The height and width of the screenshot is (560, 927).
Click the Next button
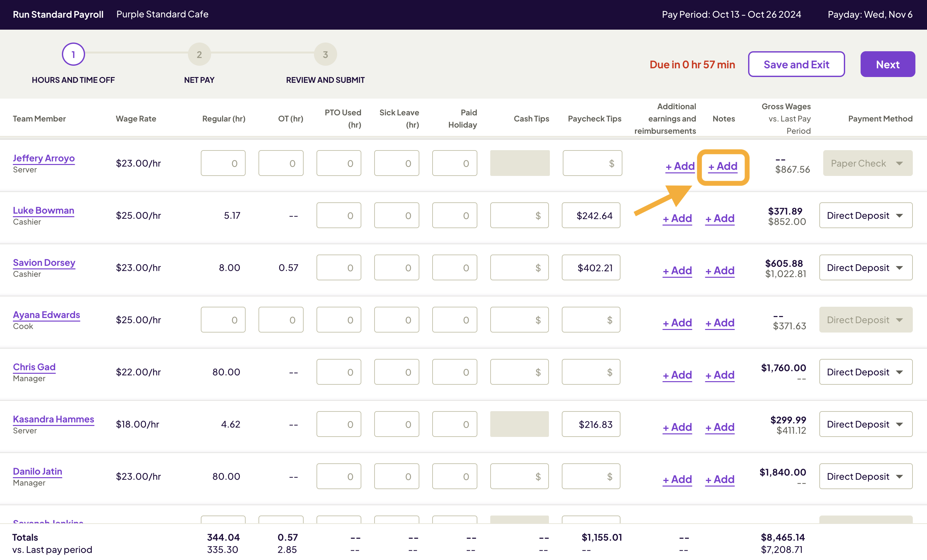coord(887,64)
